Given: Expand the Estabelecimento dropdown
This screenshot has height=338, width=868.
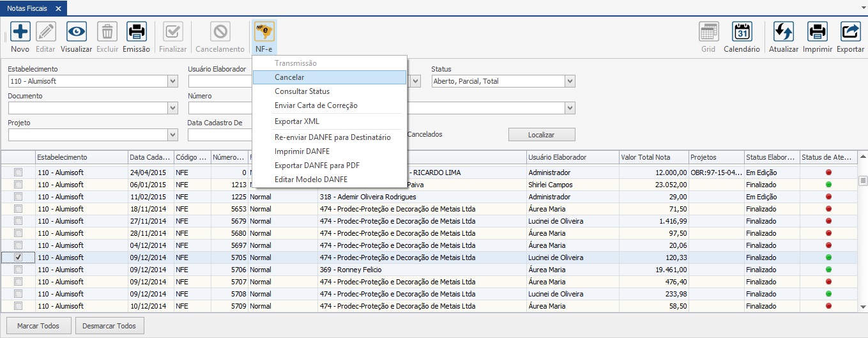Looking at the screenshot, I should [x=172, y=81].
